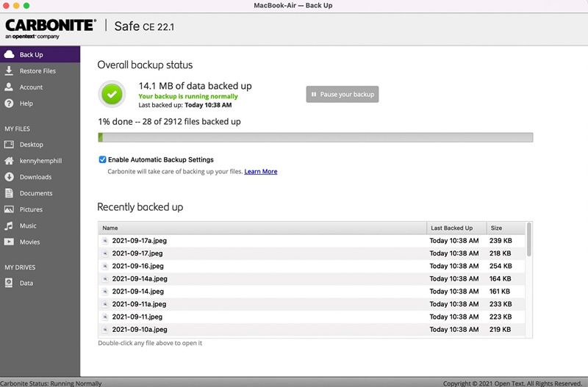The image size is (588, 387).
Task: Click the Pictures image icon
Action: pos(9,209)
